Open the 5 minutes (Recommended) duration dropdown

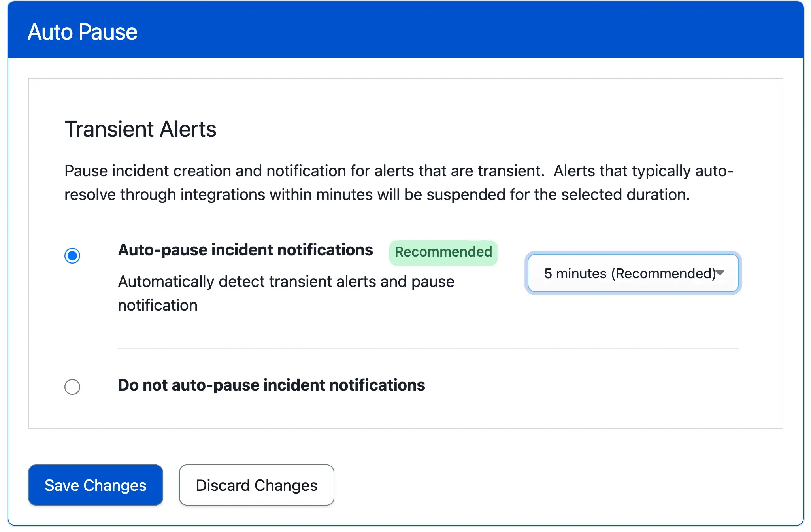pos(632,273)
